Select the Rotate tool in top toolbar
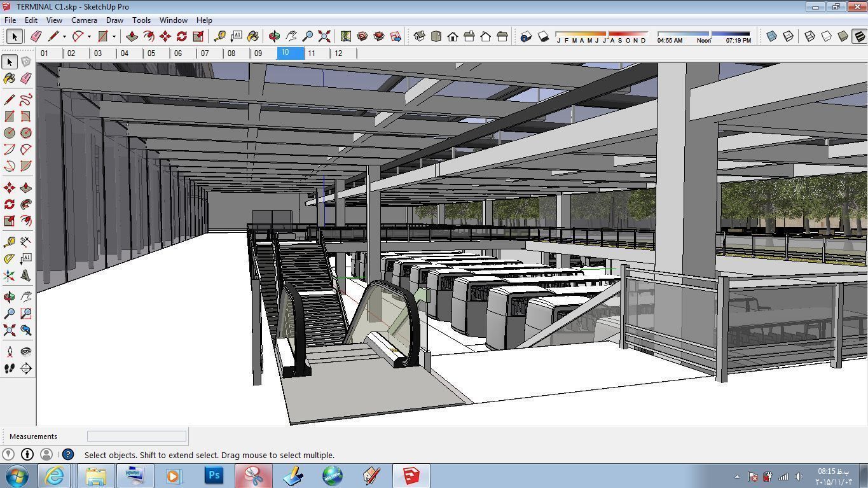Screen dimensions: 868x488 point(182,37)
